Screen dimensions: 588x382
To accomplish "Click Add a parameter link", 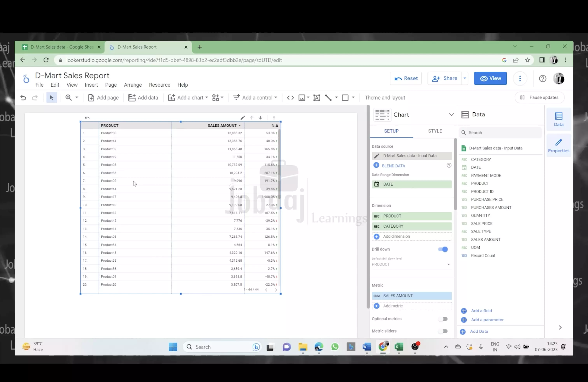I will point(487,320).
